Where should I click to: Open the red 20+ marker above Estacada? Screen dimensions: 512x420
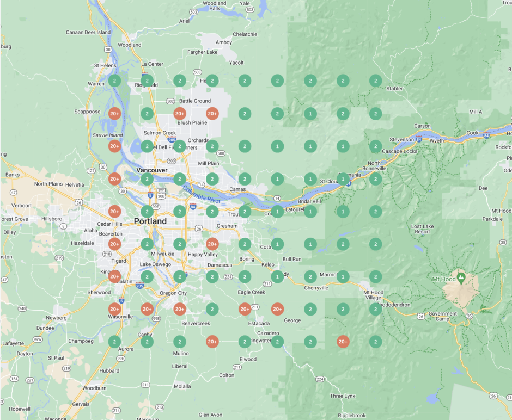click(245, 310)
